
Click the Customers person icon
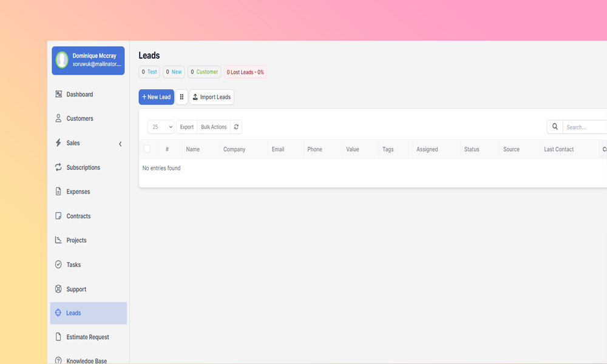pos(58,118)
